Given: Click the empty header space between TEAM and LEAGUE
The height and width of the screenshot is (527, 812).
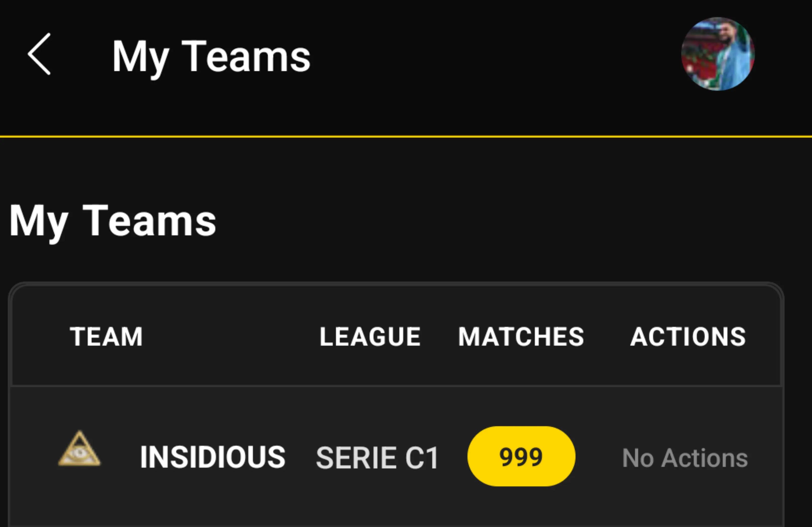Looking at the screenshot, I should [x=231, y=337].
